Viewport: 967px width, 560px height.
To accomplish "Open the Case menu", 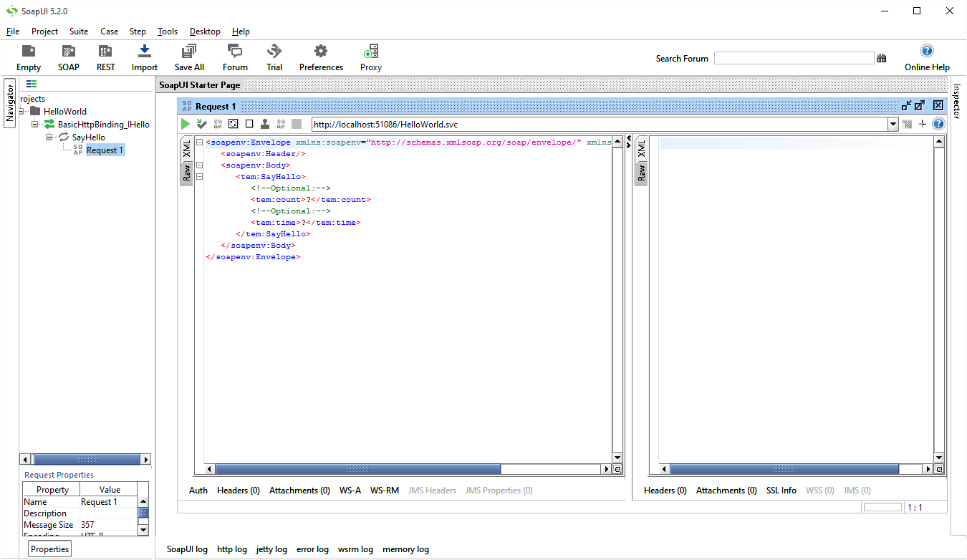I will 110,32.
